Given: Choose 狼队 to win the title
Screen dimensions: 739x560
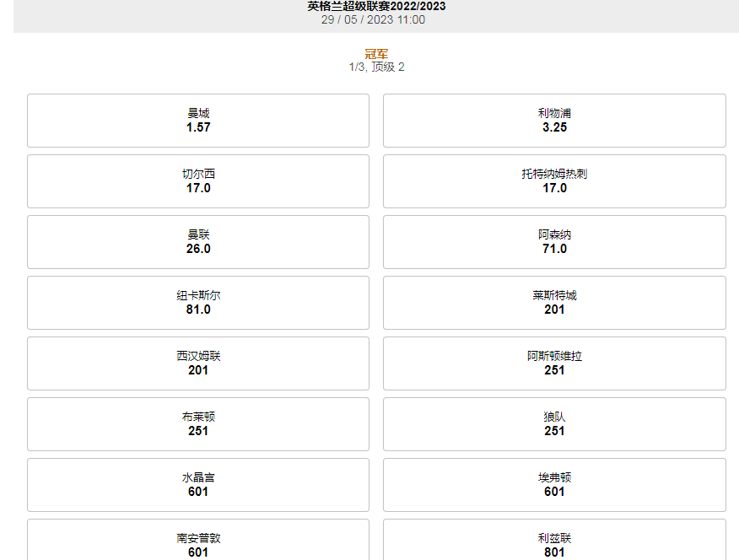Looking at the screenshot, I should (554, 424).
